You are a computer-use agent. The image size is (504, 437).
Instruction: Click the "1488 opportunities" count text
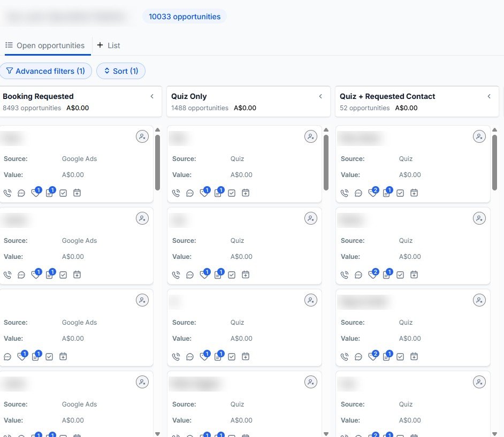[x=200, y=108]
